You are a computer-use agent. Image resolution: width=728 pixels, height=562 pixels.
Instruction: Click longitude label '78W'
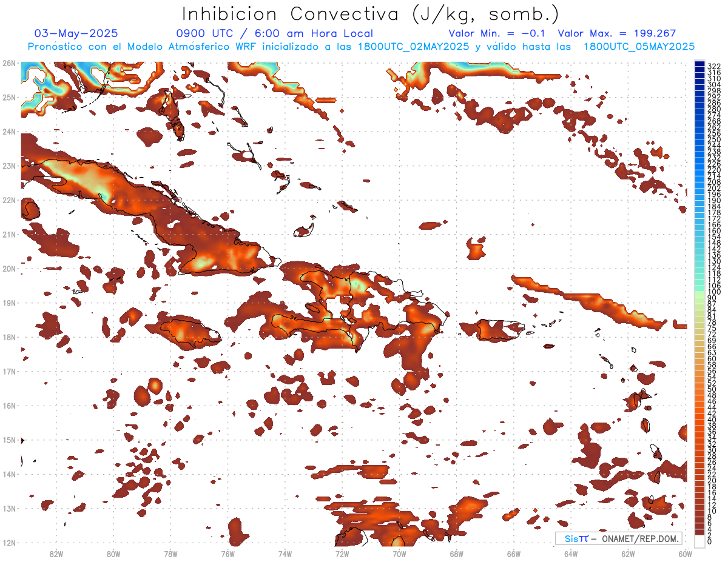(170, 554)
